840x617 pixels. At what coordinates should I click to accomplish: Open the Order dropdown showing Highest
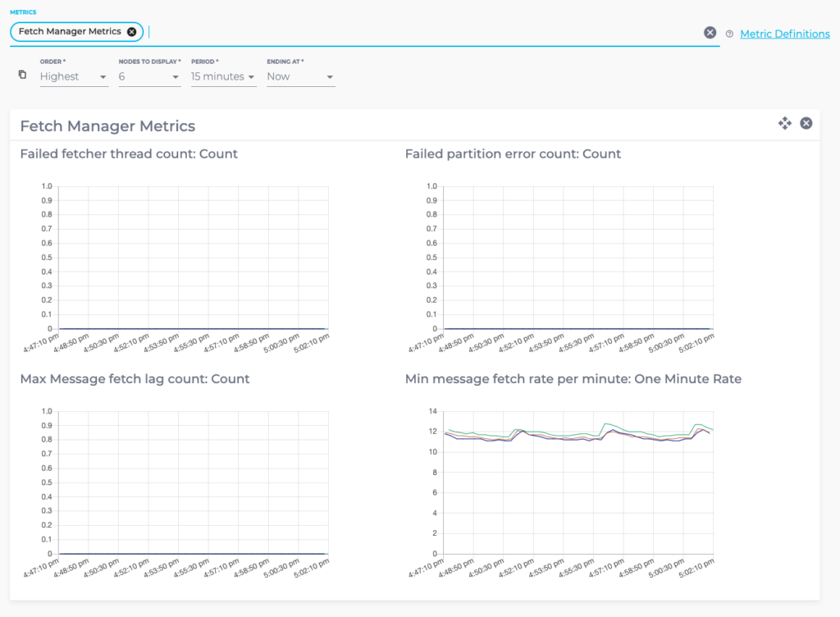[74, 77]
